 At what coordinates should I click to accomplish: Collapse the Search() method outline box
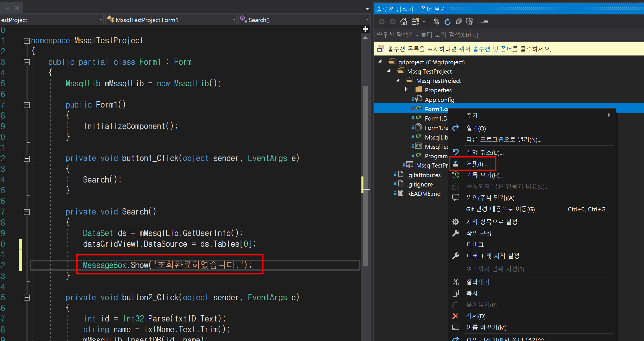[x=27, y=212]
